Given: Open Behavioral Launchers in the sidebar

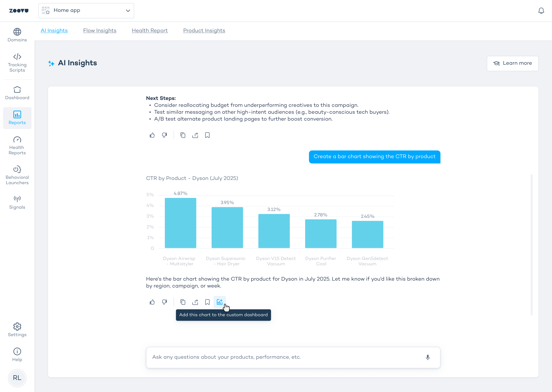Looking at the screenshot, I should [x=17, y=175].
